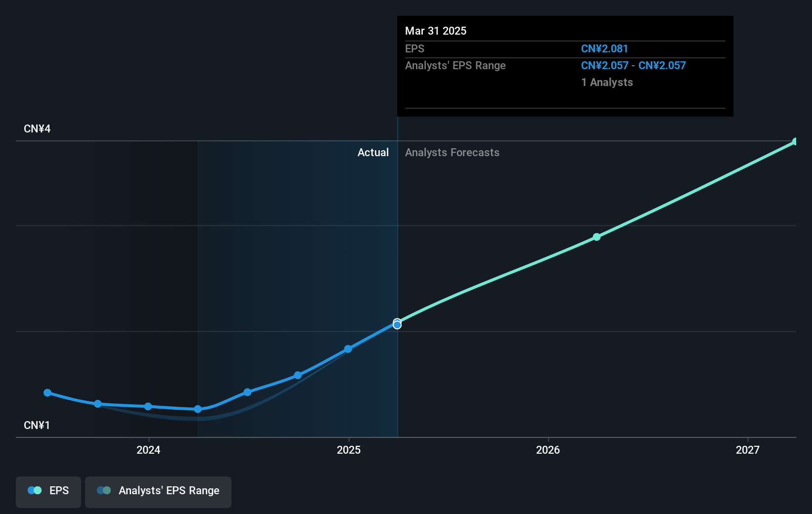Click the Analysts' EPS Range tooltip row label
Image resolution: width=812 pixels, height=514 pixels.
(x=455, y=66)
